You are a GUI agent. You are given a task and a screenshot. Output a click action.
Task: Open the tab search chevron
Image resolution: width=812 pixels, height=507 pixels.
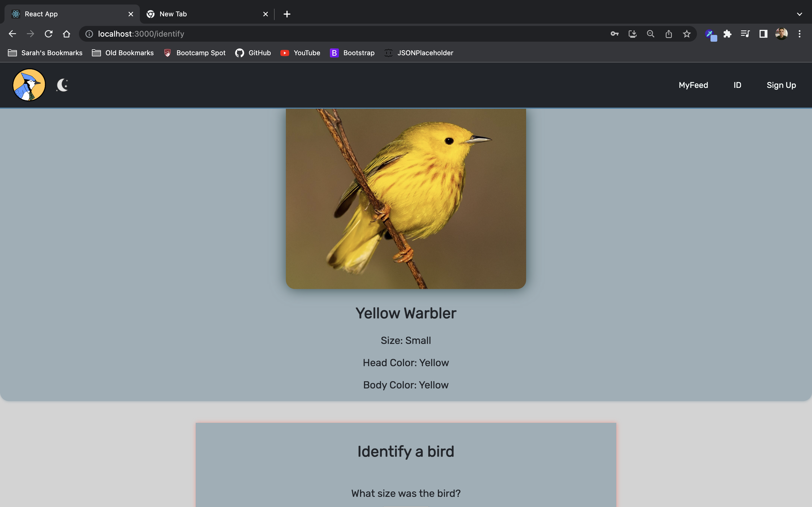(800, 14)
